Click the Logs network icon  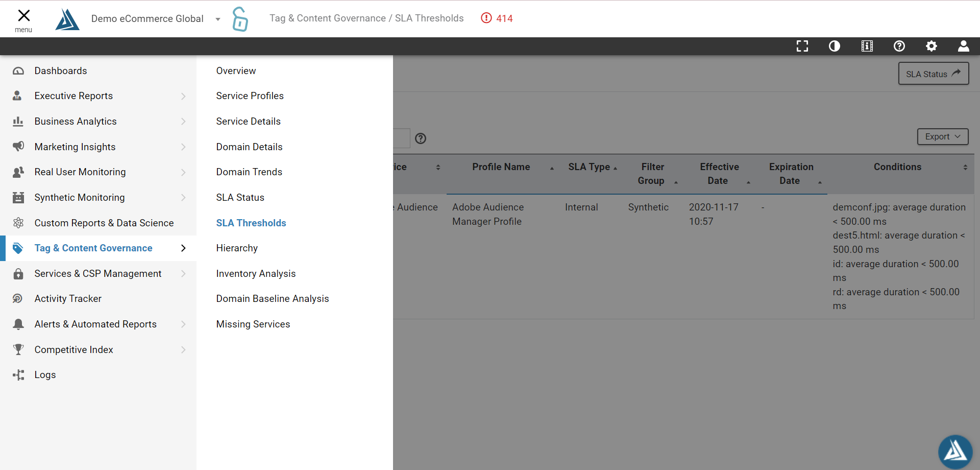tap(18, 375)
